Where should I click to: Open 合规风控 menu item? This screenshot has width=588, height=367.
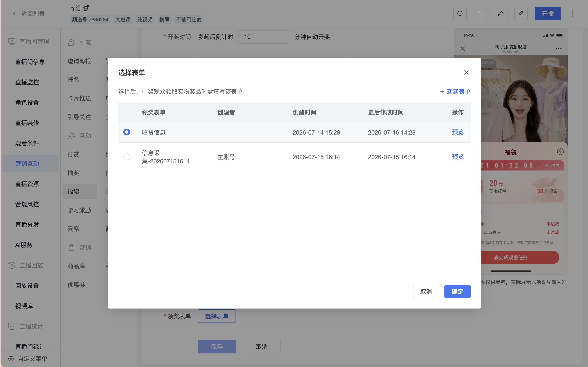(27, 204)
